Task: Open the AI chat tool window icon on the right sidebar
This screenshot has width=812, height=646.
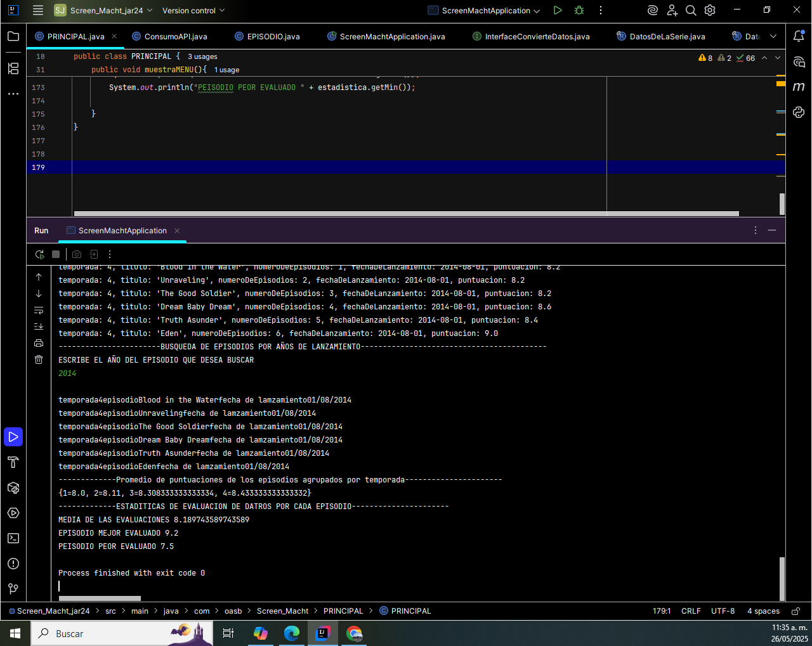Action: [799, 62]
